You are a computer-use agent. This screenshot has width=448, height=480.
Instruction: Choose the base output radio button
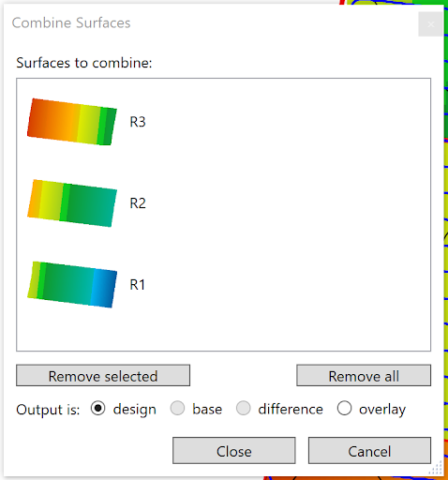[x=177, y=409]
